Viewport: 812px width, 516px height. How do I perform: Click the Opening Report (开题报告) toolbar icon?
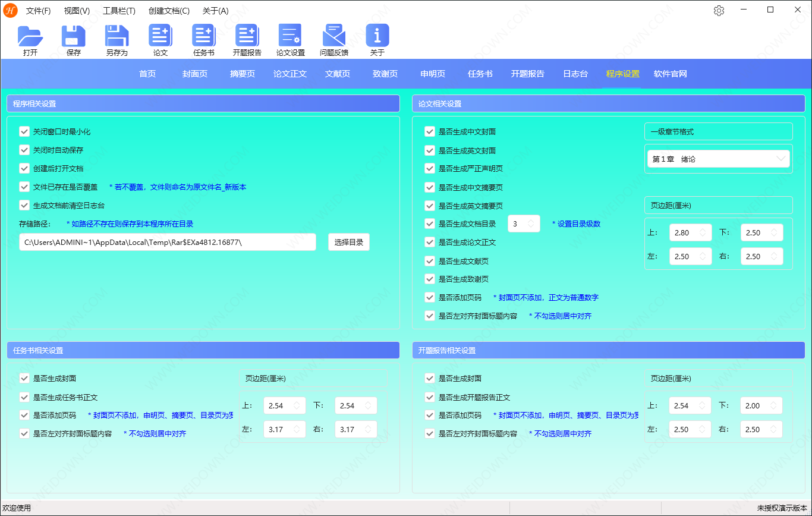[x=247, y=36]
